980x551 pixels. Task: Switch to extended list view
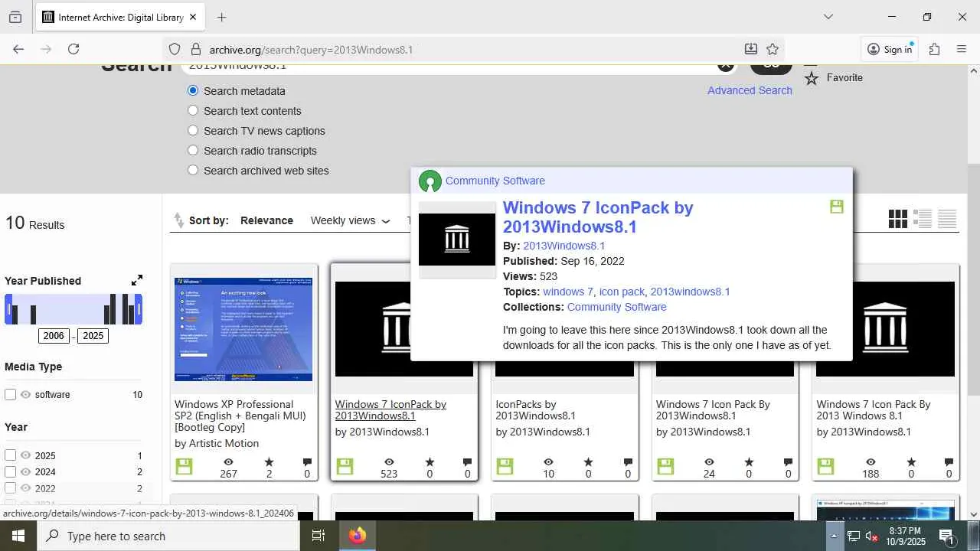click(x=923, y=219)
